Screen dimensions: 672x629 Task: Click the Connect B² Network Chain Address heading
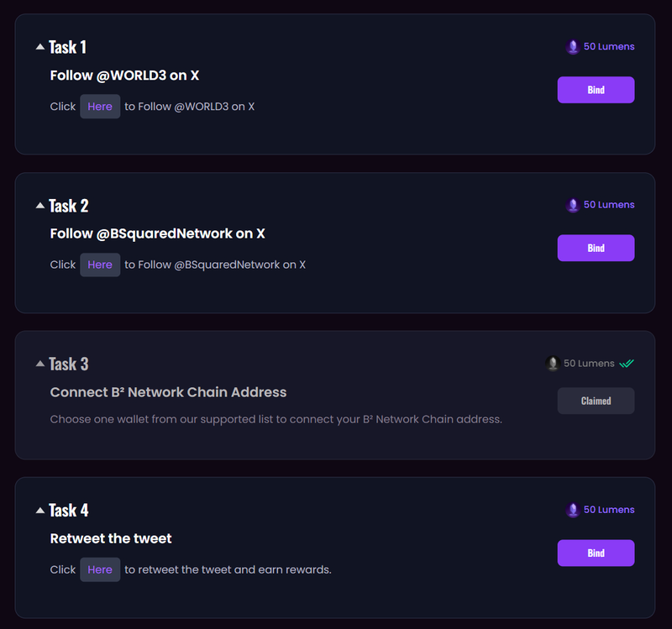168,392
